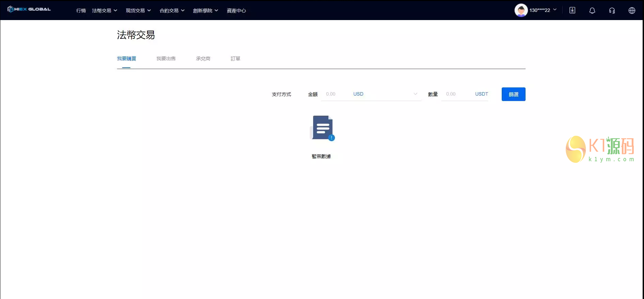Open the USD currency dropdown
Image resolution: width=644 pixels, height=299 pixels.
click(x=385, y=94)
